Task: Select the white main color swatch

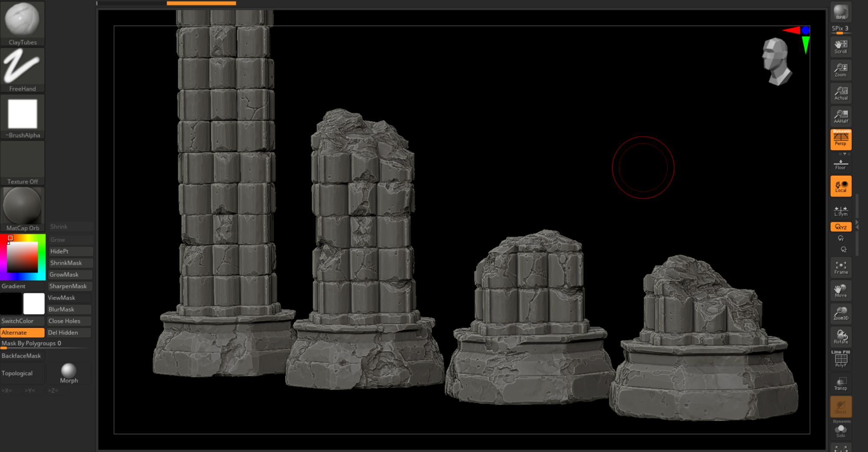Action: click(34, 304)
